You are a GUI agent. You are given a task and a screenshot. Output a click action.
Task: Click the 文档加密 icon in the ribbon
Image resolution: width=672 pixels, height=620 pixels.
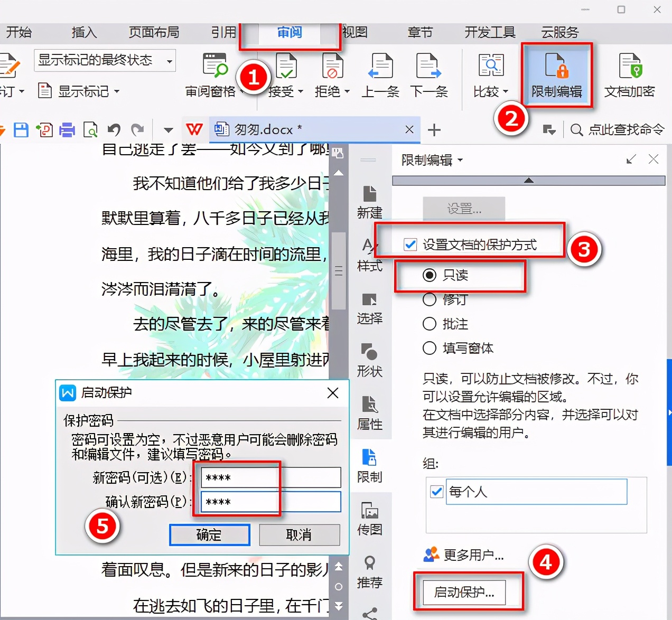click(x=630, y=74)
